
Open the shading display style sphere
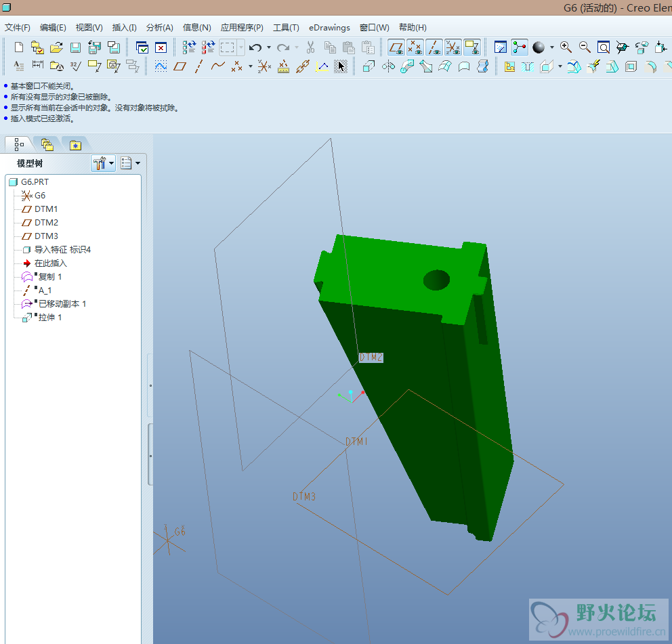coord(539,47)
